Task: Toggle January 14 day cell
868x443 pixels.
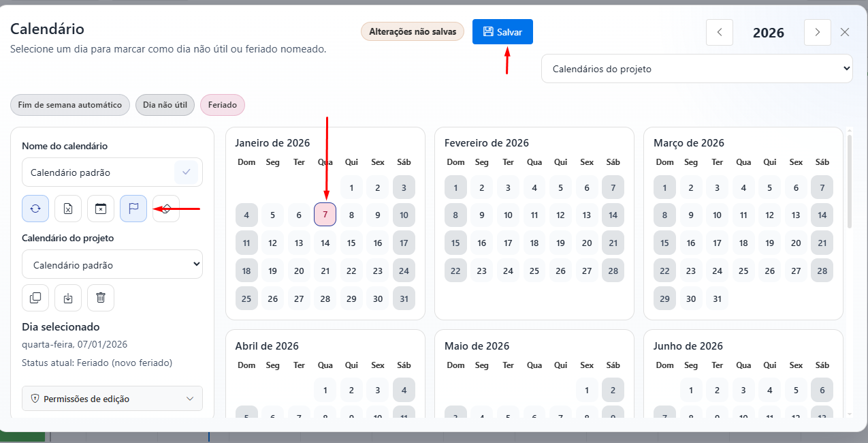Action: tap(325, 243)
